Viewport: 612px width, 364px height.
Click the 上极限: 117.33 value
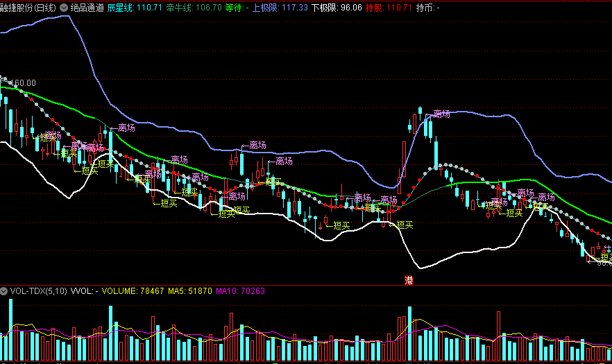(280, 8)
